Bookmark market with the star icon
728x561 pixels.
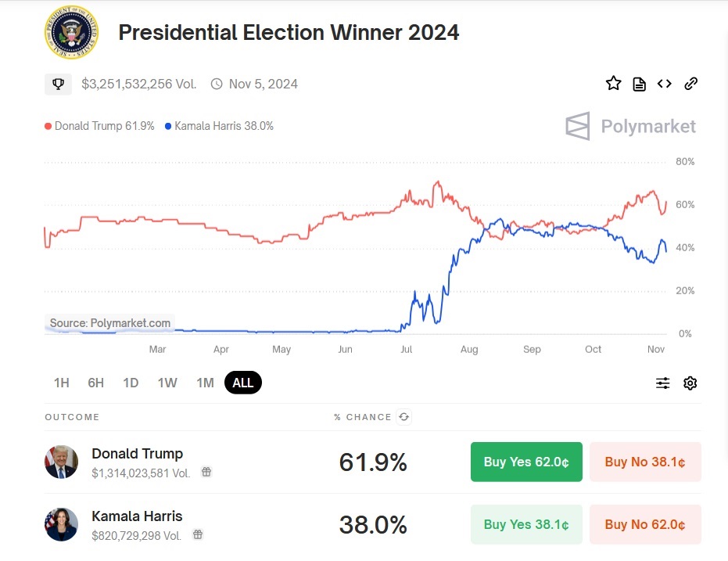pos(613,84)
